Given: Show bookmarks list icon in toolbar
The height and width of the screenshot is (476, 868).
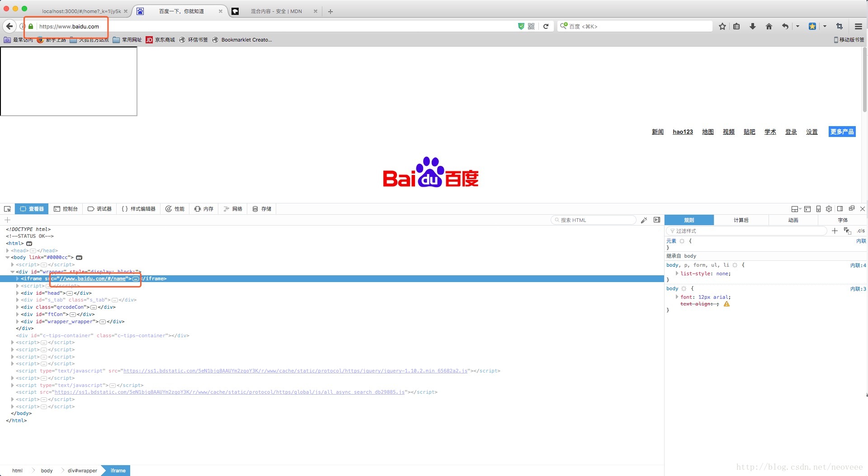Looking at the screenshot, I should [736, 26].
